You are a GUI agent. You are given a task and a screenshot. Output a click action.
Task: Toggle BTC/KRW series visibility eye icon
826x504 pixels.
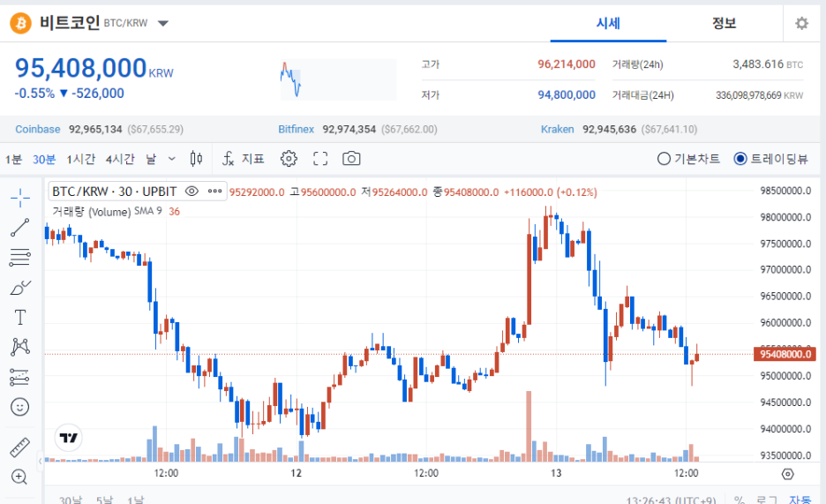[x=191, y=192]
